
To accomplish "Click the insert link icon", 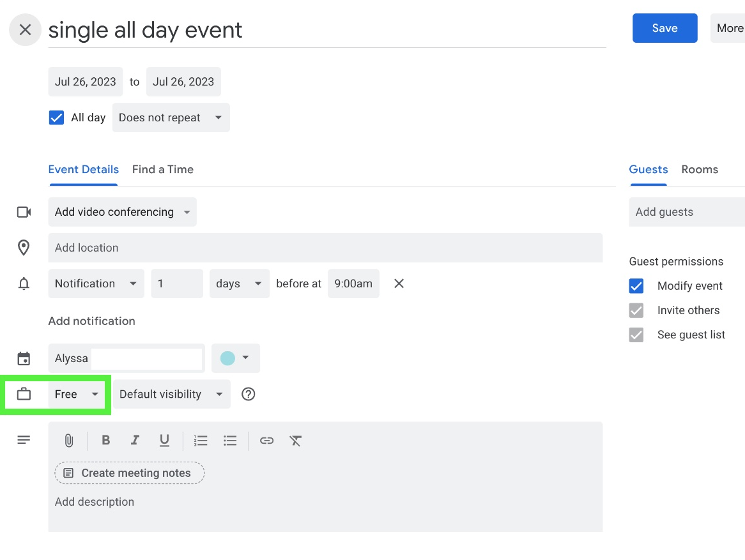I will [266, 441].
